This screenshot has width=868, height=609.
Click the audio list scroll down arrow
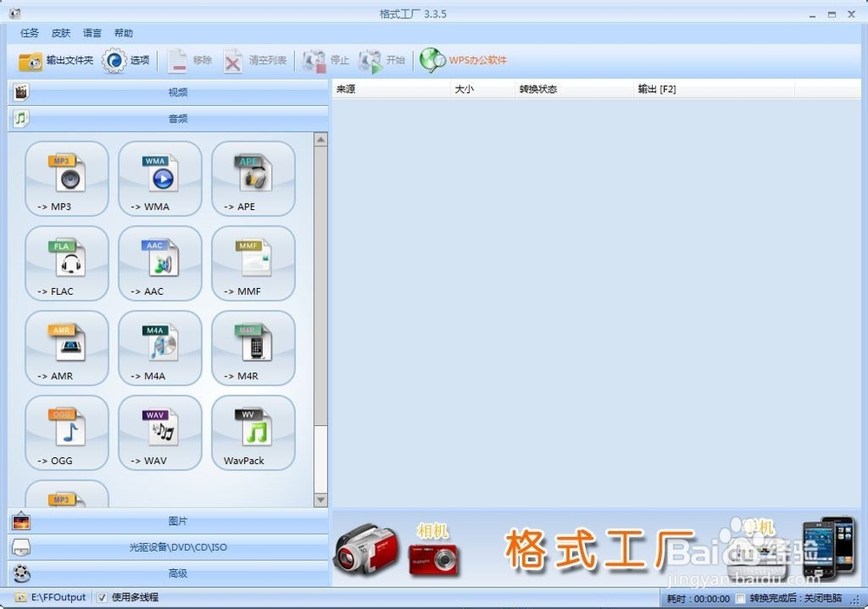[321, 500]
